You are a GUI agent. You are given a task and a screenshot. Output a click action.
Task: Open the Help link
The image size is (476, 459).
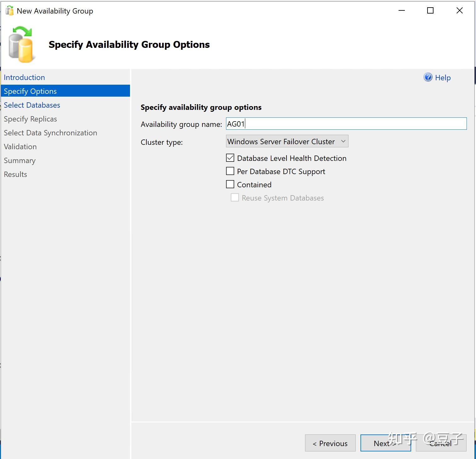click(x=442, y=77)
